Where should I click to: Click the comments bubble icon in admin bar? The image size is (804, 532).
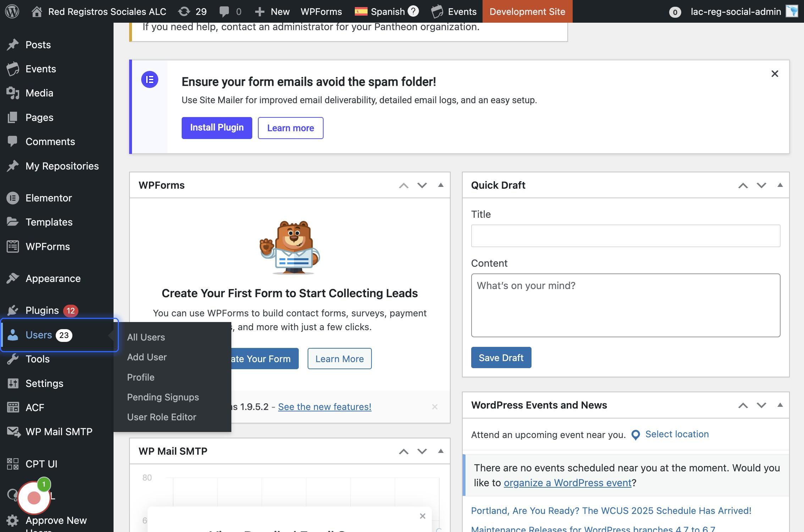pyautogui.click(x=224, y=11)
